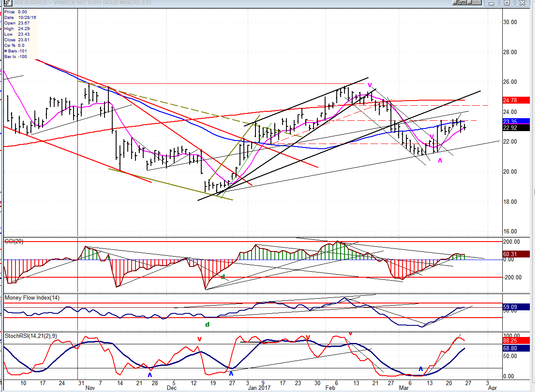Select the CCI(20) indicator label
Viewport: 535px width, 392px height.
tap(15, 241)
